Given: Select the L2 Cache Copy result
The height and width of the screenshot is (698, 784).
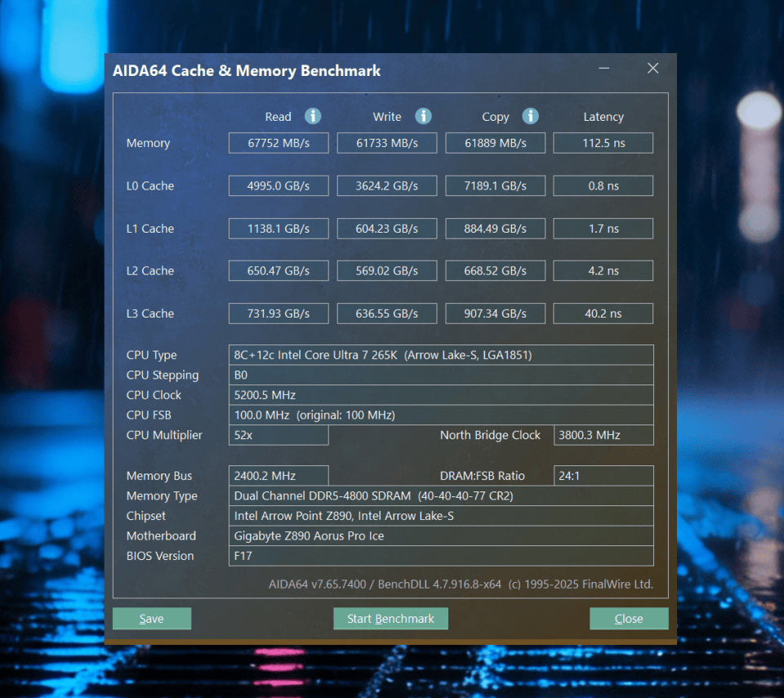Looking at the screenshot, I should pyautogui.click(x=495, y=270).
